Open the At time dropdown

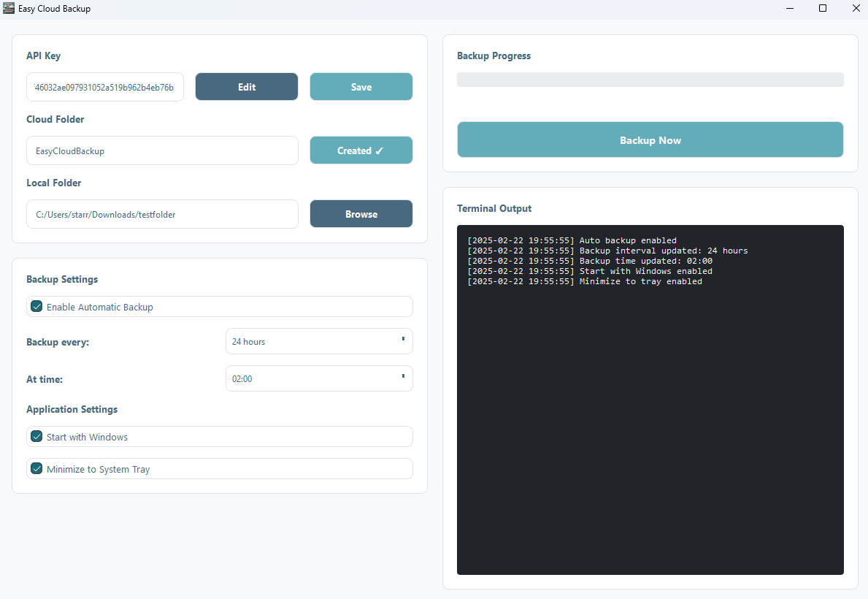tap(319, 378)
